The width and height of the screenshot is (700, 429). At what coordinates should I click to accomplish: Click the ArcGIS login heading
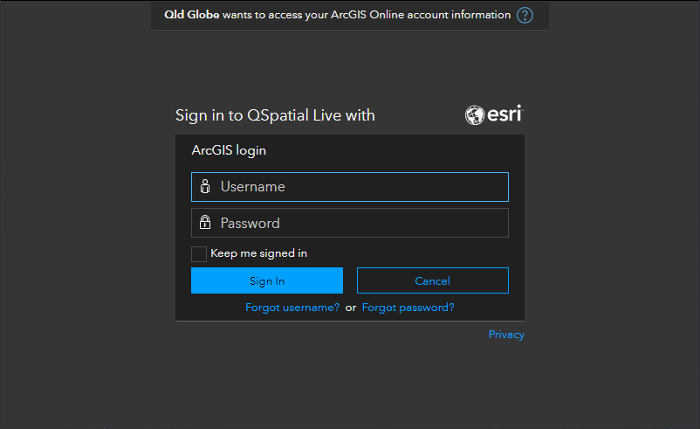click(x=229, y=151)
